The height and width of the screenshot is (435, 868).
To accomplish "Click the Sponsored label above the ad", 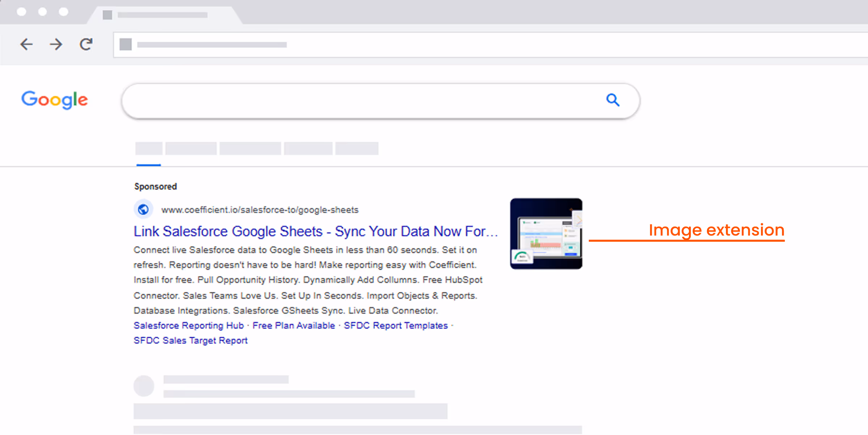I will pos(155,186).
